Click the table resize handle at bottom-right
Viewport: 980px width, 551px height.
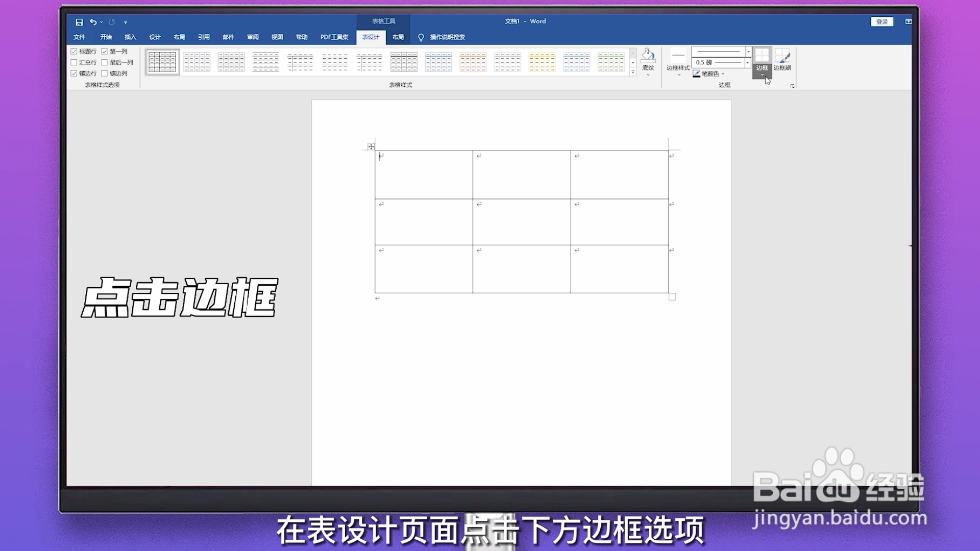pyautogui.click(x=672, y=297)
